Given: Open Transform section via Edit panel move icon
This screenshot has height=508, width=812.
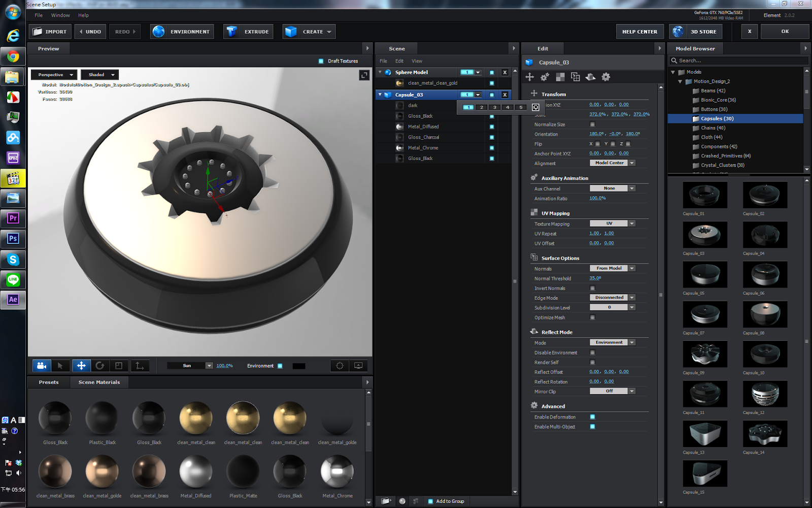Looking at the screenshot, I should (530, 77).
